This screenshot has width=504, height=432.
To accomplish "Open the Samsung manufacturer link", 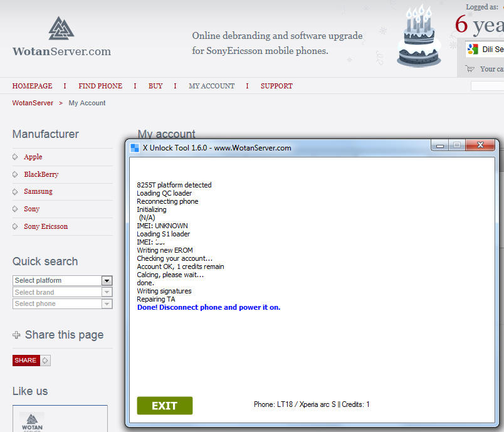I will [38, 192].
